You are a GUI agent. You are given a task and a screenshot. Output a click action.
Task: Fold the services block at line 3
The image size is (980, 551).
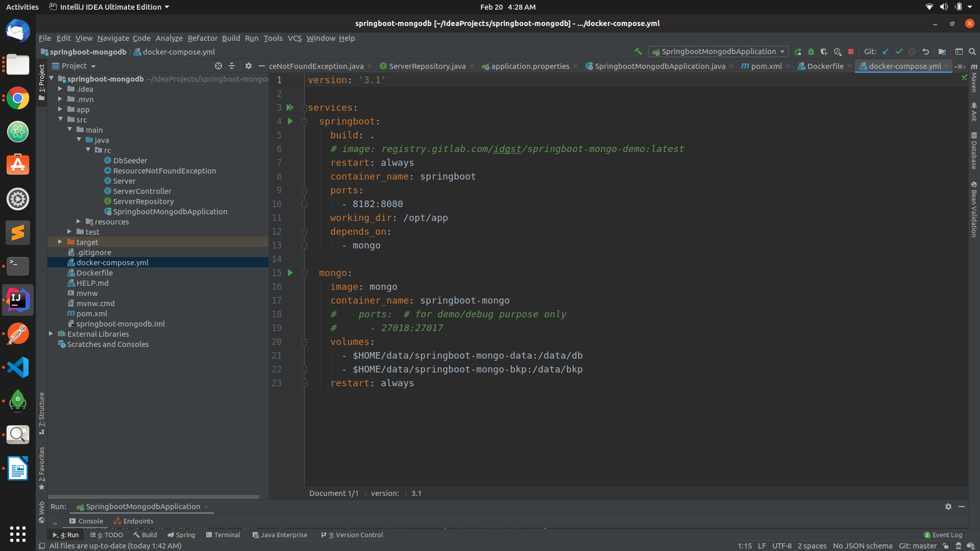(305, 108)
